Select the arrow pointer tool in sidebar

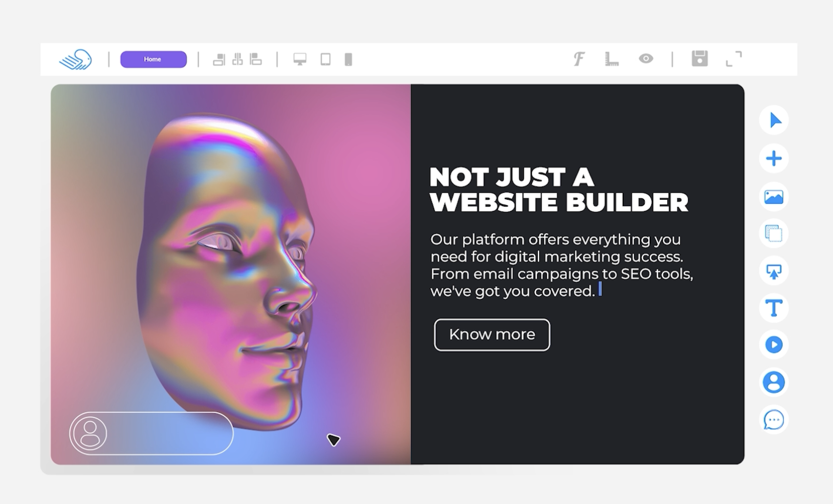point(774,120)
